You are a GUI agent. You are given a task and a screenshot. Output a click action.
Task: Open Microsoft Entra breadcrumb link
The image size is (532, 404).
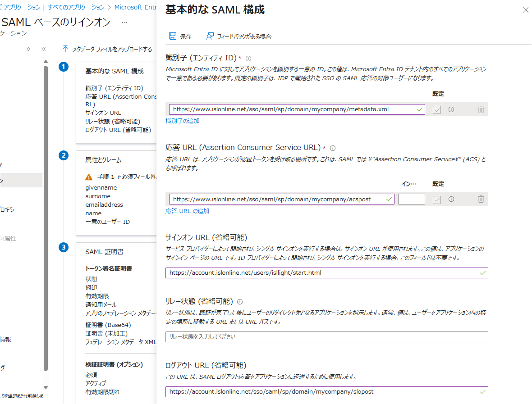[x=135, y=7]
